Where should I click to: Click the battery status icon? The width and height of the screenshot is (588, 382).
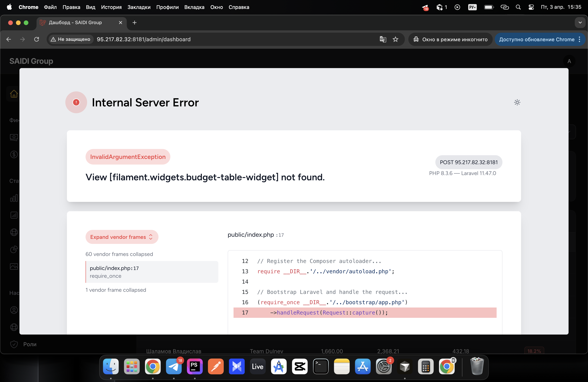pos(489,7)
